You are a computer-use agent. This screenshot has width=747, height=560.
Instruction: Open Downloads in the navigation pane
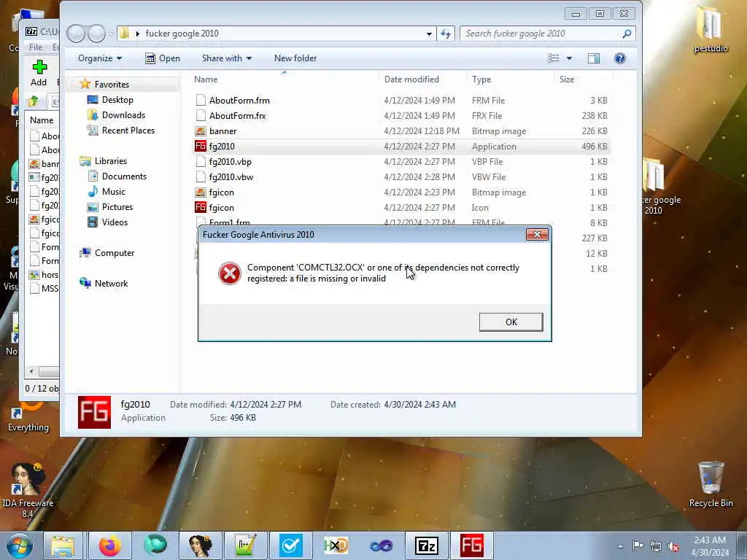pos(123,114)
